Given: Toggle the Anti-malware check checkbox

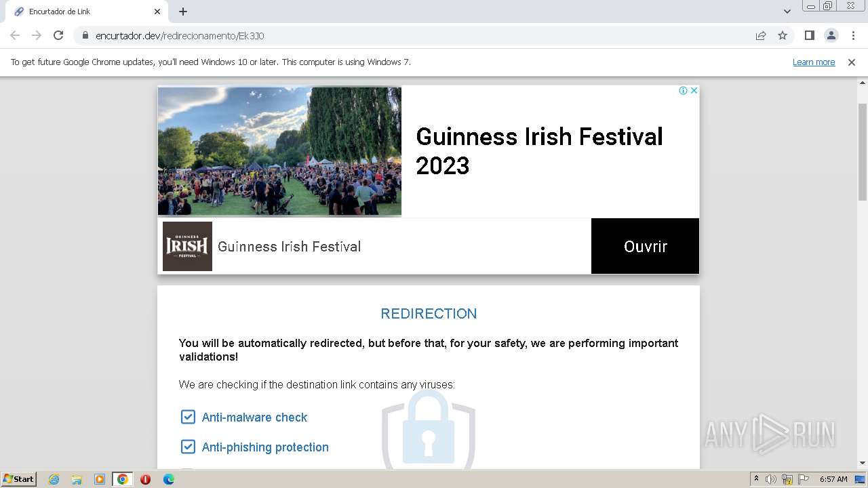Looking at the screenshot, I should point(188,417).
